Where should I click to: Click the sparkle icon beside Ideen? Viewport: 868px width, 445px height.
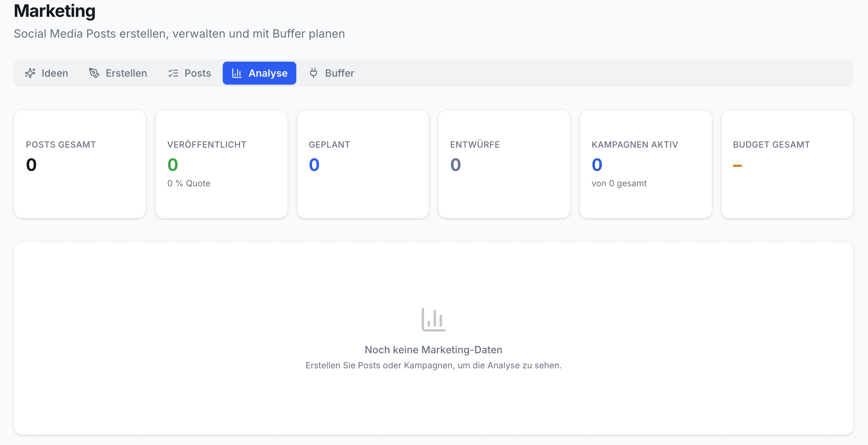(30, 73)
